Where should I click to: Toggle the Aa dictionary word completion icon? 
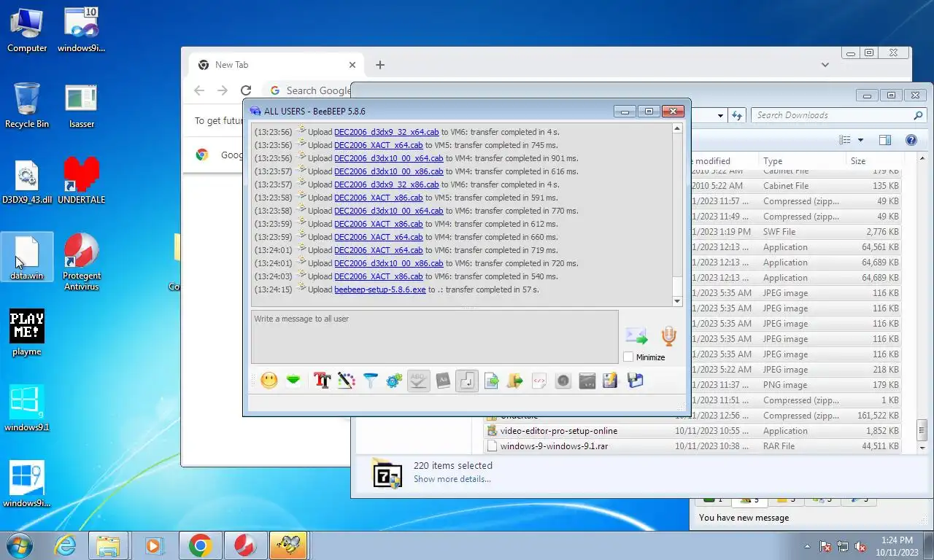(x=443, y=380)
